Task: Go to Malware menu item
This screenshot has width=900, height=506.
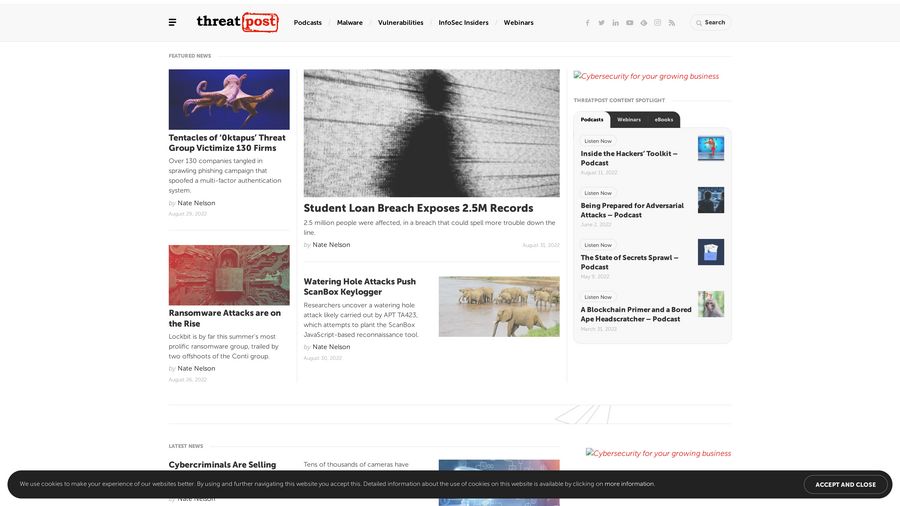Action: pyautogui.click(x=349, y=22)
